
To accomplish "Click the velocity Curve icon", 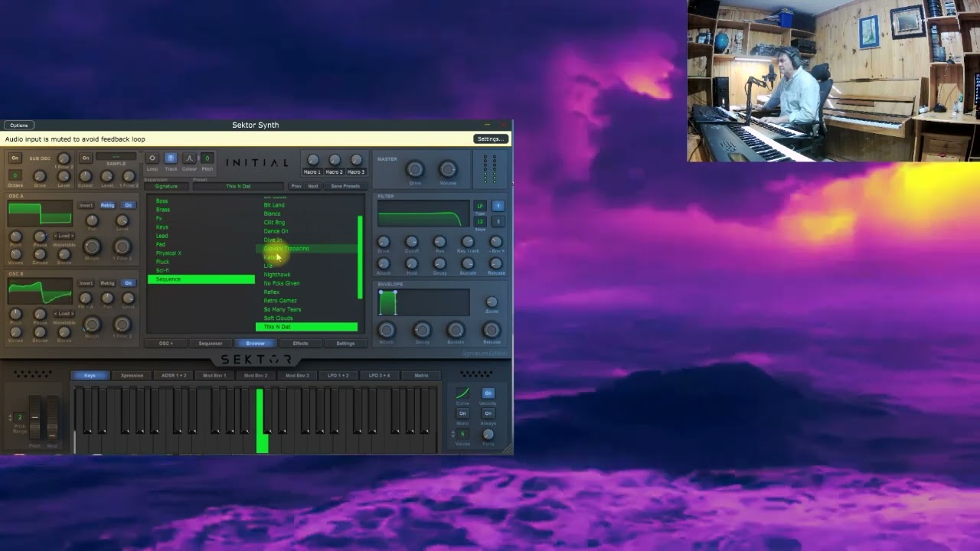I will coord(462,393).
